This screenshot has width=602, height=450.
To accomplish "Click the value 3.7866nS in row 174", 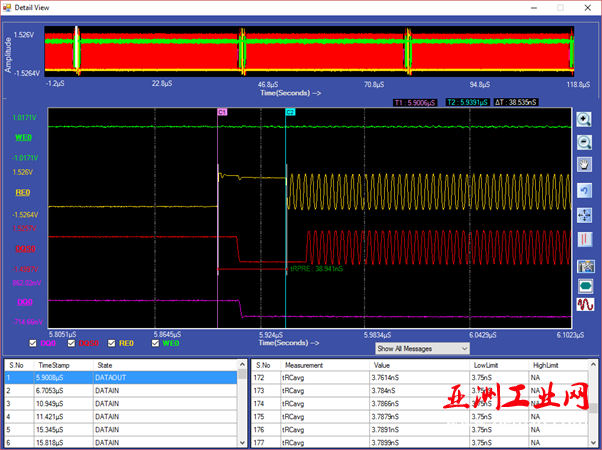I will coord(385,404).
